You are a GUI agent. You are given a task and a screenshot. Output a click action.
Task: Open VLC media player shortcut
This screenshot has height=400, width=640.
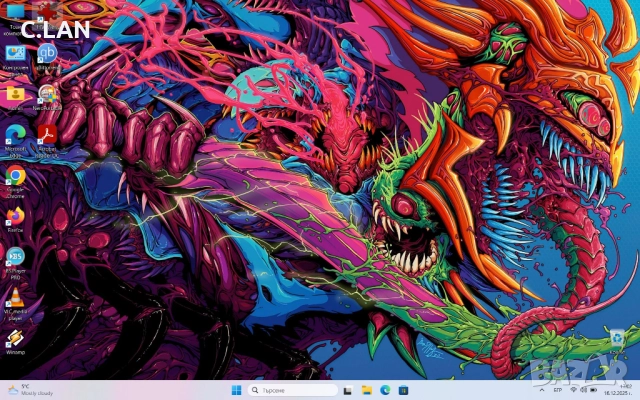point(15,296)
